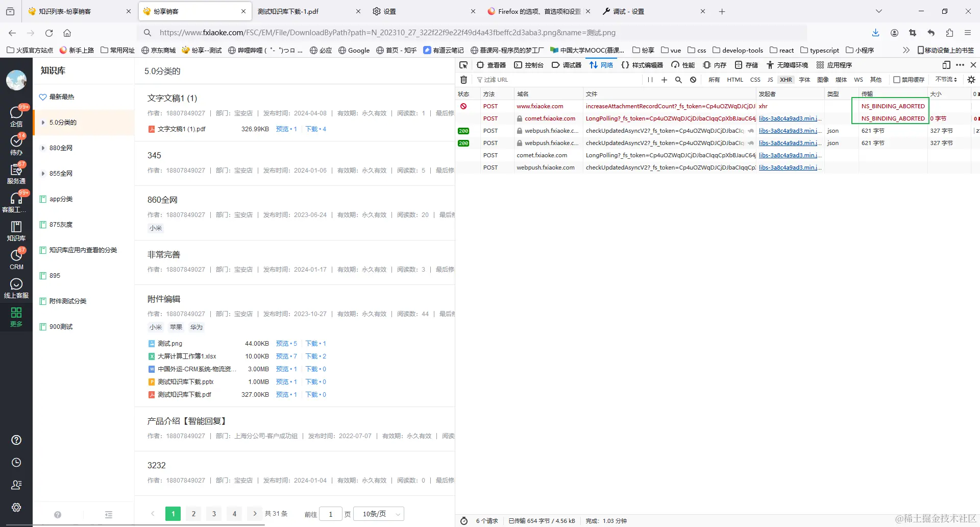The width and height of the screenshot is (980, 527).
Task: Expand the 880全网 category
Action: [x=43, y=148]
